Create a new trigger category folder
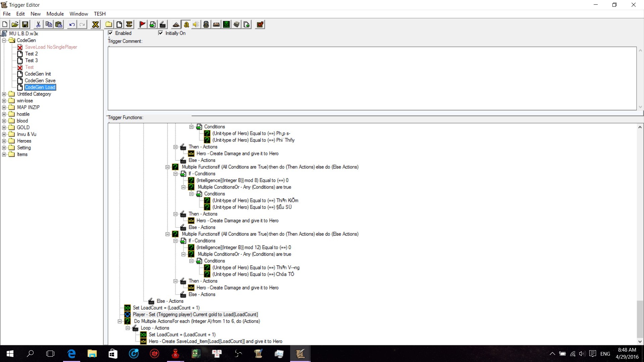 [x=109, y=24]
